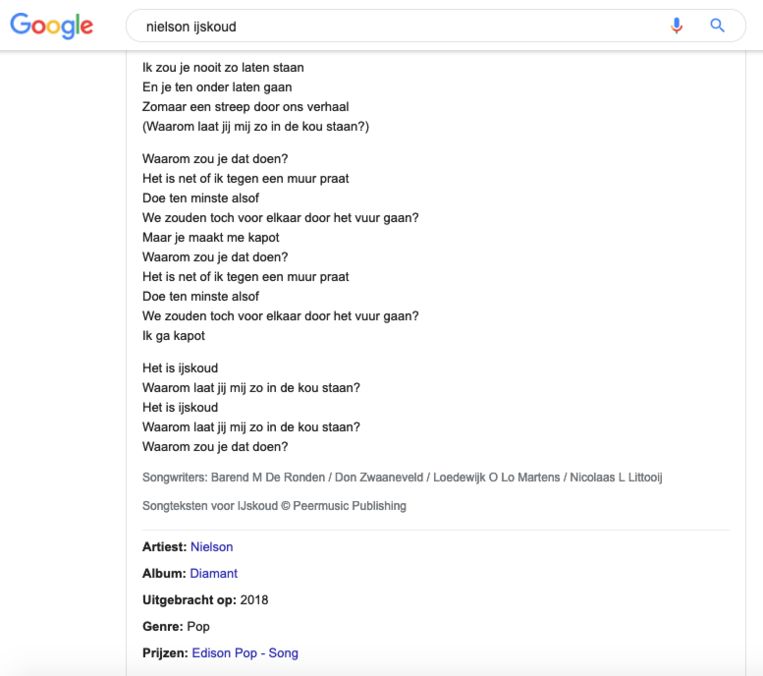763x676 pixels.
Task: Click the 'Album:' label
Action: point(164,574)
